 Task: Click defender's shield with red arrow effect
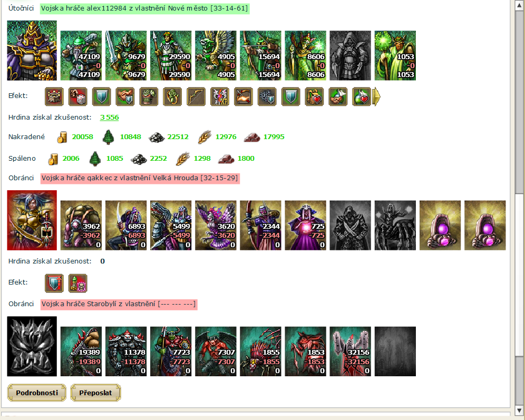(54, 283)
